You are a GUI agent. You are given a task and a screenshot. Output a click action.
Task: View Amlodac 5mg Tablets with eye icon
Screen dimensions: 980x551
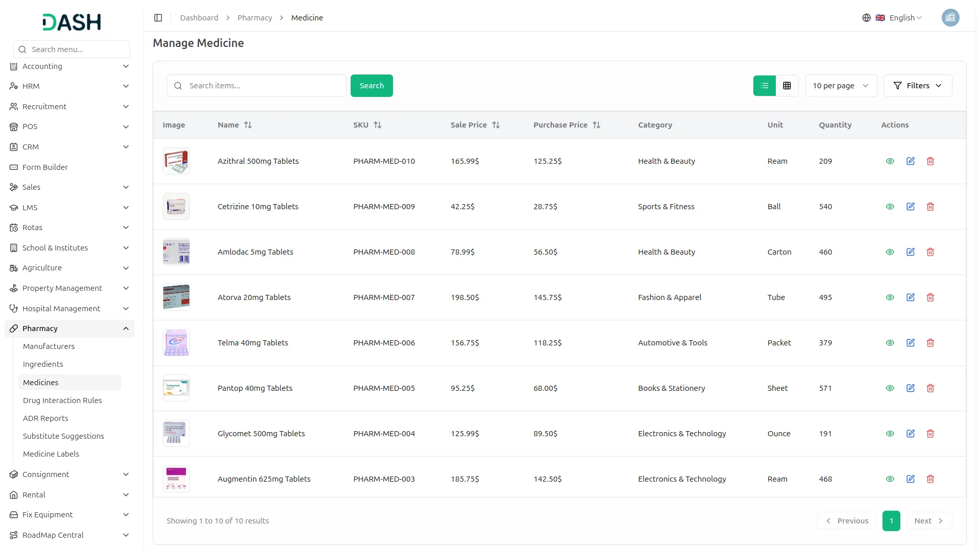(890, 252)
